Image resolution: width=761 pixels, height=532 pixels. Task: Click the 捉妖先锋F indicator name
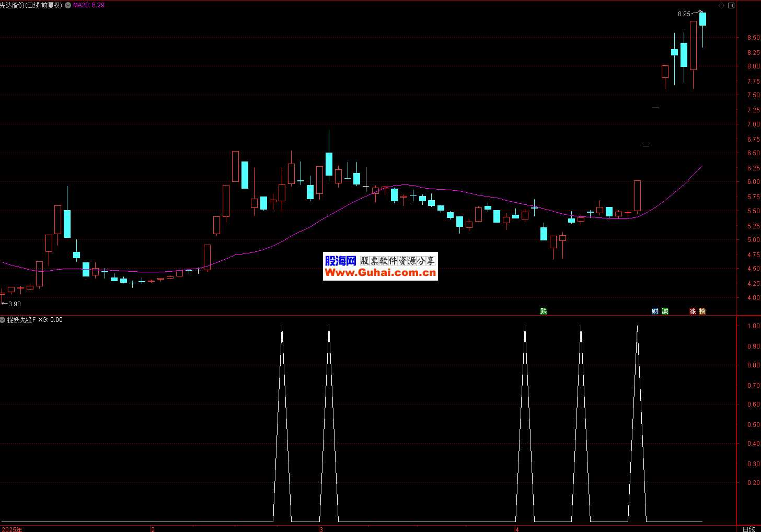point(21,320)
